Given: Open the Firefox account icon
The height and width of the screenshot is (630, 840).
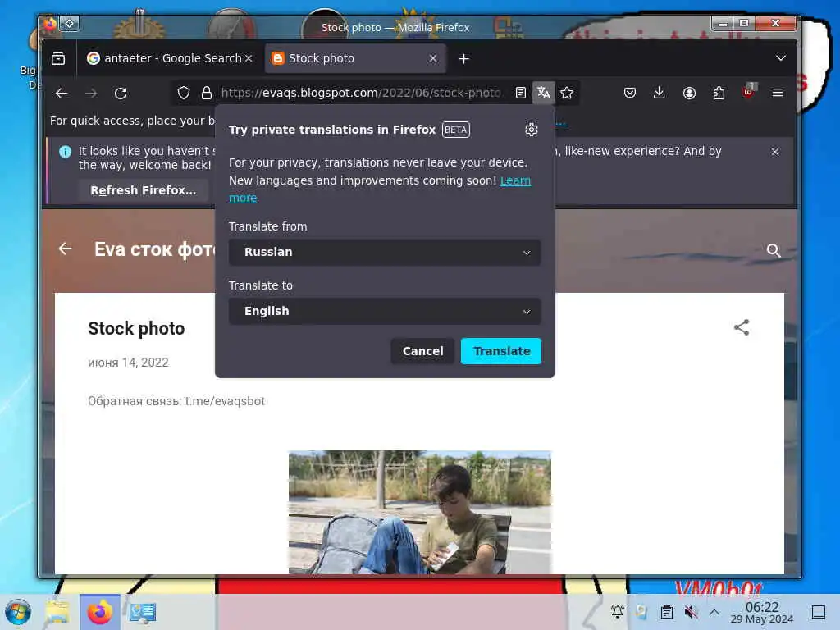Looking at the screenshot, I should (689, 94).
